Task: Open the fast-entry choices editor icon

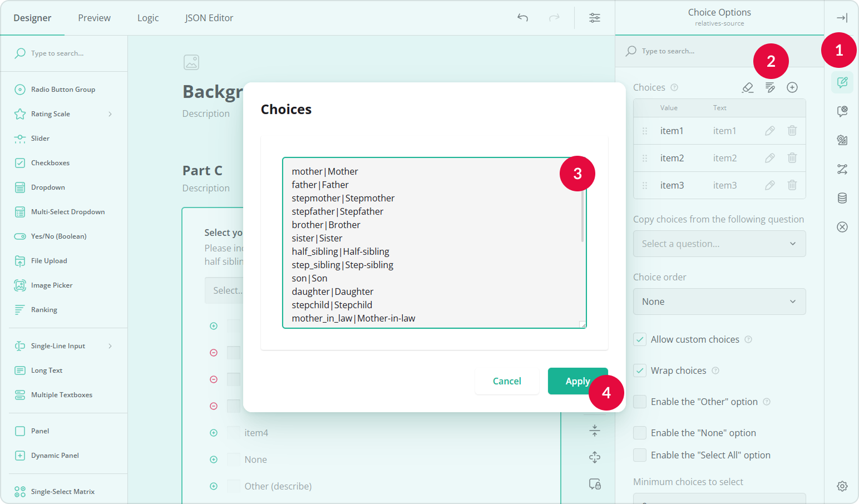Action: coord(770,87)
